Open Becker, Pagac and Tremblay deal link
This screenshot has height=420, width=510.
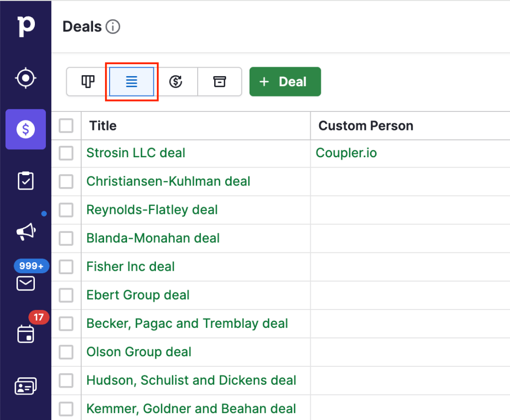[187, 323]
